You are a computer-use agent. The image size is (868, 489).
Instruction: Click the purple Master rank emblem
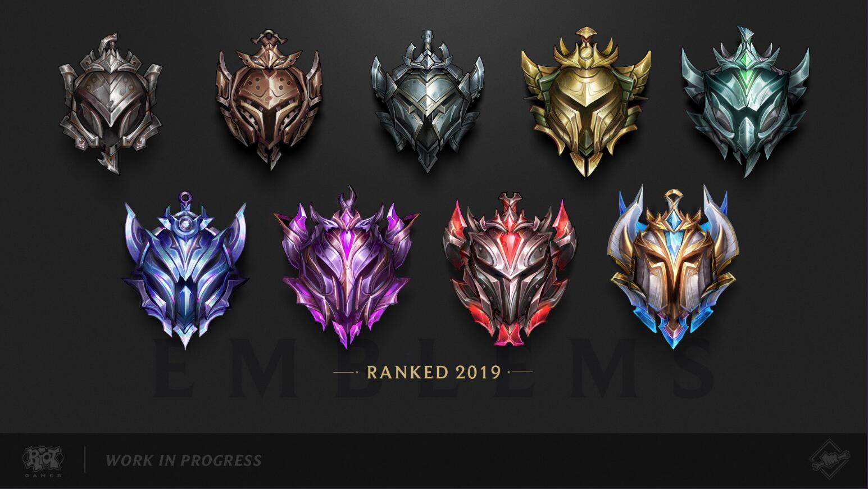[x=347, y=269]
